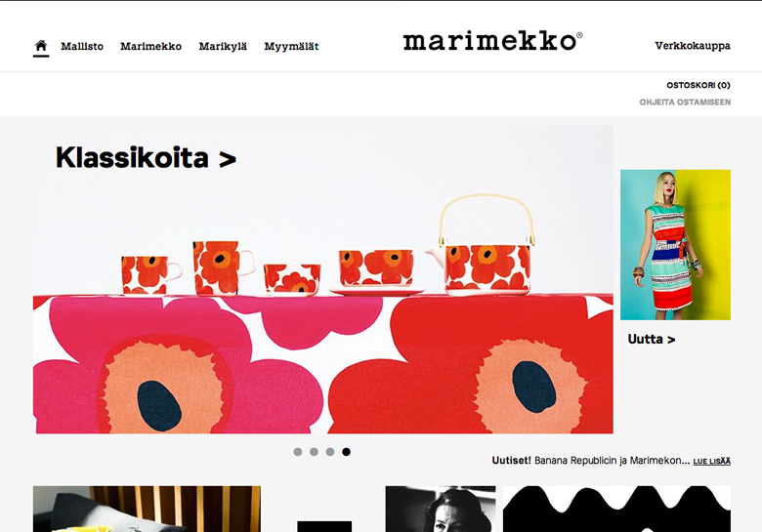
Task: Open black and white portrait thumbnail
Action: (441, 509)
